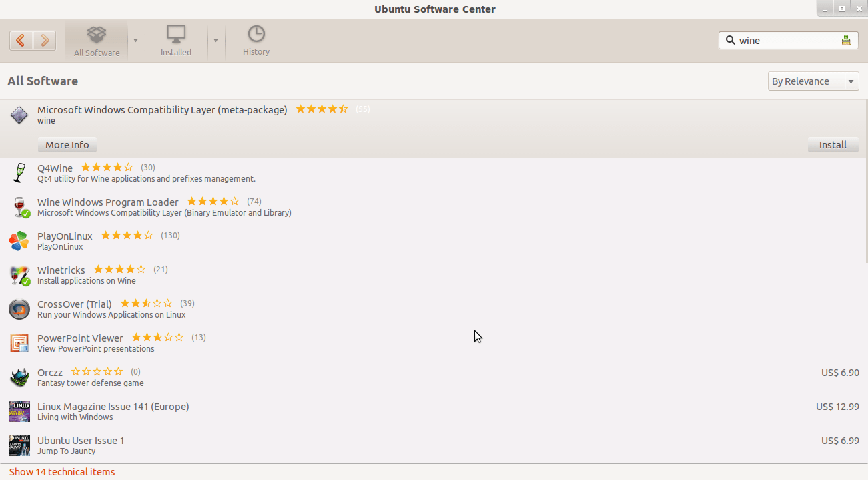Expand the Installed dropdown arrow
This screenshot has width=868, height=480.
[x=215, y=41]
